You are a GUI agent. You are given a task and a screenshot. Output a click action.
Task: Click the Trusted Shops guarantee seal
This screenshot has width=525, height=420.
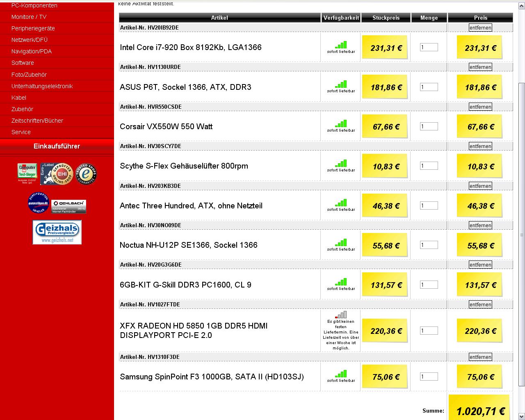86,173
